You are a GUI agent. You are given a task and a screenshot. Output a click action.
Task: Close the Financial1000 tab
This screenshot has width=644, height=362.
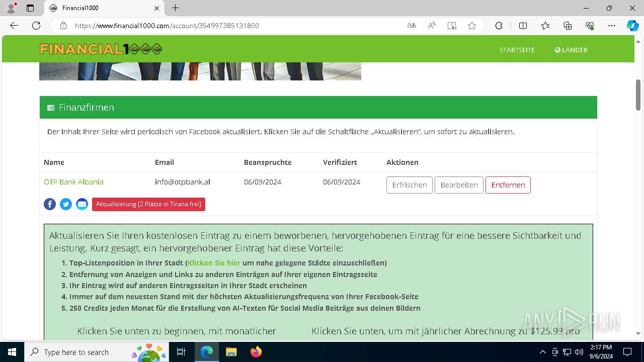(x=157, y=8)
